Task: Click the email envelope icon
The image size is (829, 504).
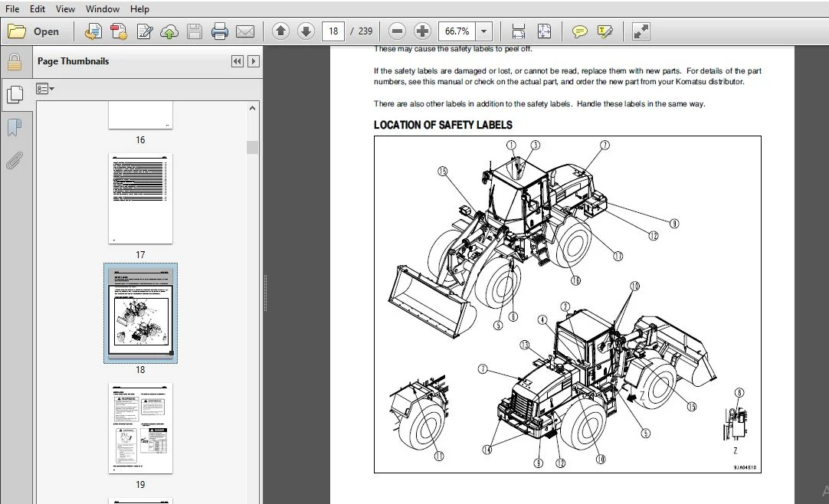Action: 244,31
